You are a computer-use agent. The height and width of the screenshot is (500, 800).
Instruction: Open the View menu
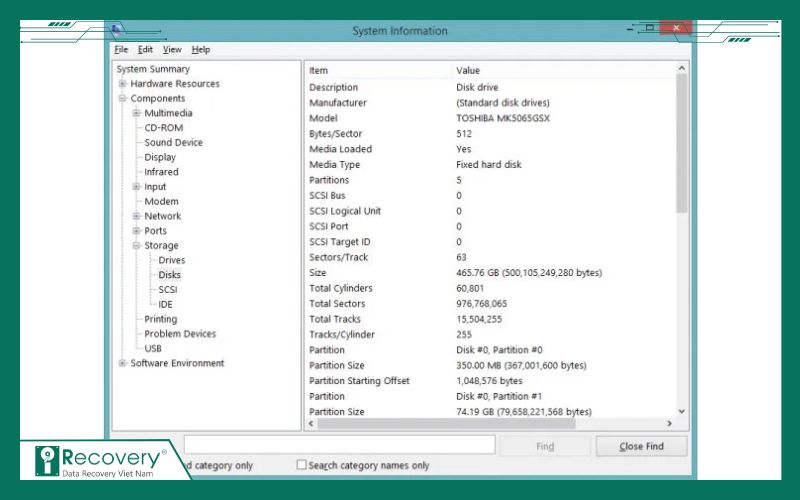coord(172,49)
